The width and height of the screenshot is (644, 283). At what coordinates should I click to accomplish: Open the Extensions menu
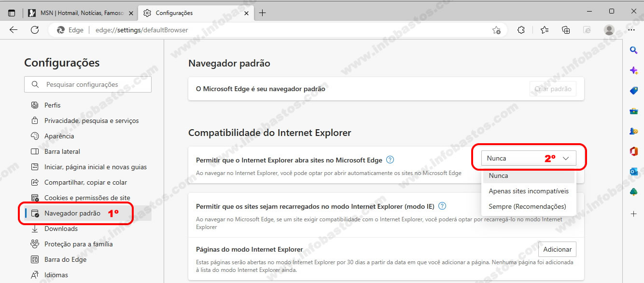[521, 30]
